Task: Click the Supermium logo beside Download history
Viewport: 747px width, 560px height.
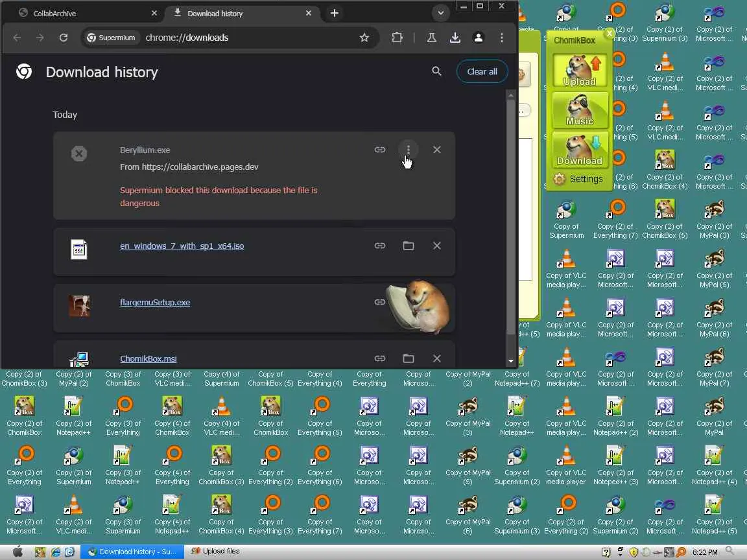Action: pyautogui.click(x=24, y=72)
